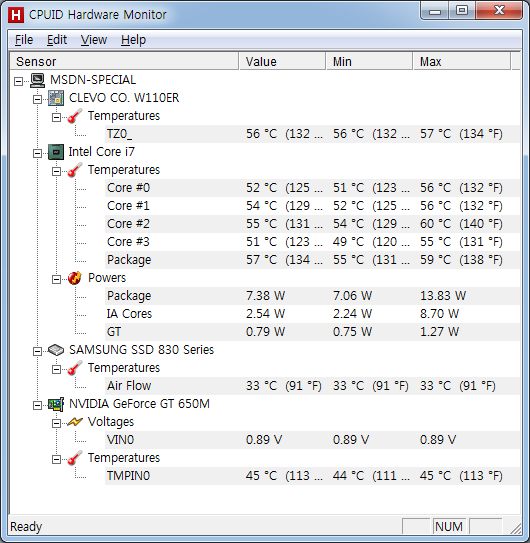Select the Core #2 temperature row
This screenshot has width=530, height=543.
click(312, 224)
